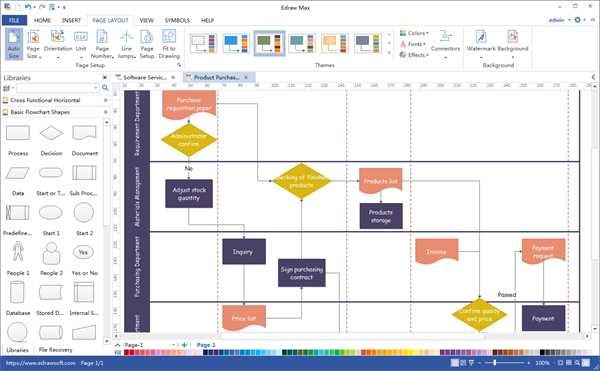Select the Database shape in the library
The width and height of the screenshot is (600, 371).
coord(18,298)
